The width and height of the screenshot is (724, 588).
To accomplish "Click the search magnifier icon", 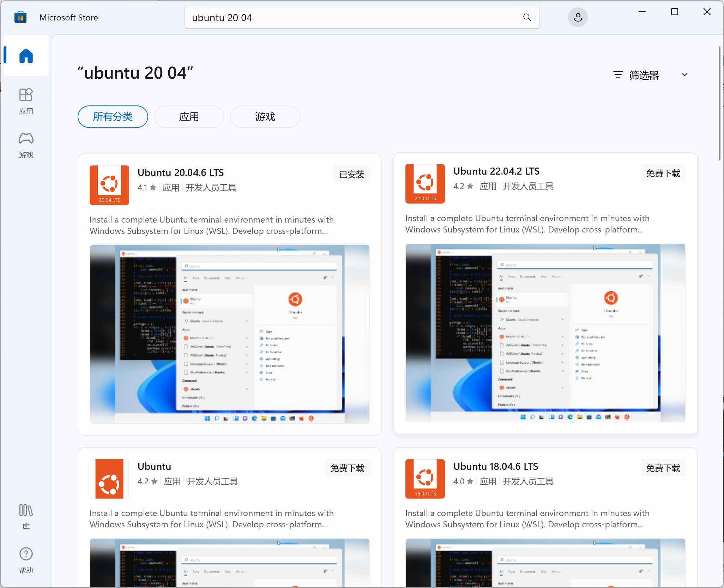I will 527,18.
